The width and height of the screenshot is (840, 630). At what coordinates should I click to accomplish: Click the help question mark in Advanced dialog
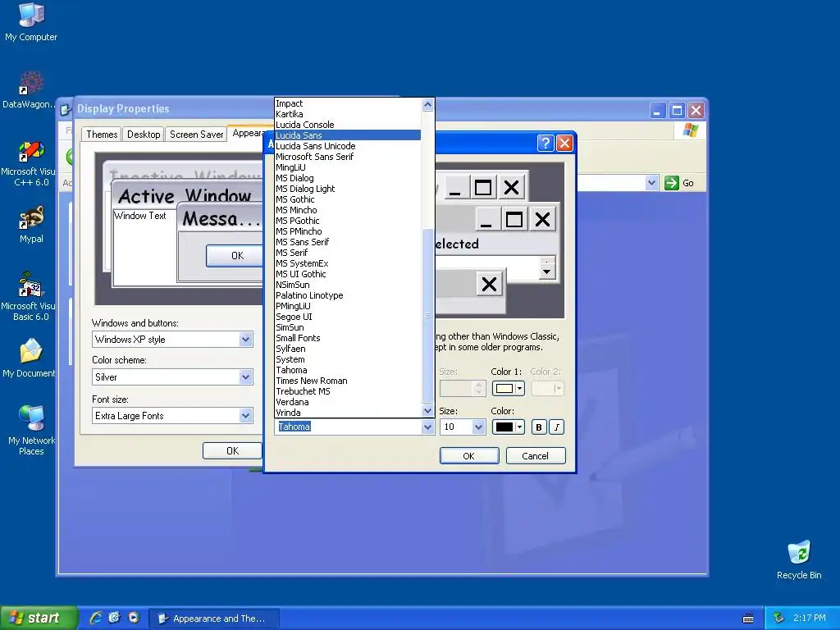tap(546, 143)
